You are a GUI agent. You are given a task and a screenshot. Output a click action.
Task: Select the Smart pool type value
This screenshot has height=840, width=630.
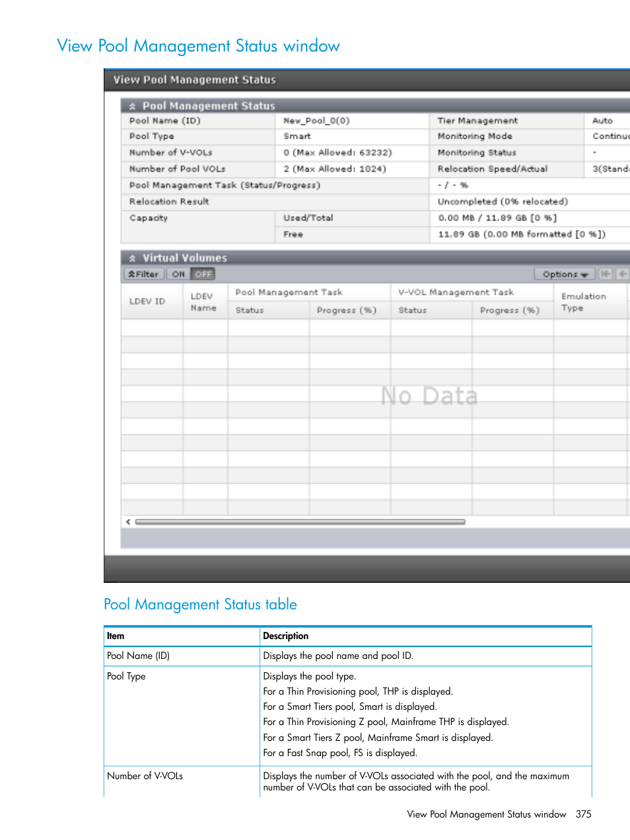pyautogui.click(x=297, y=136)
